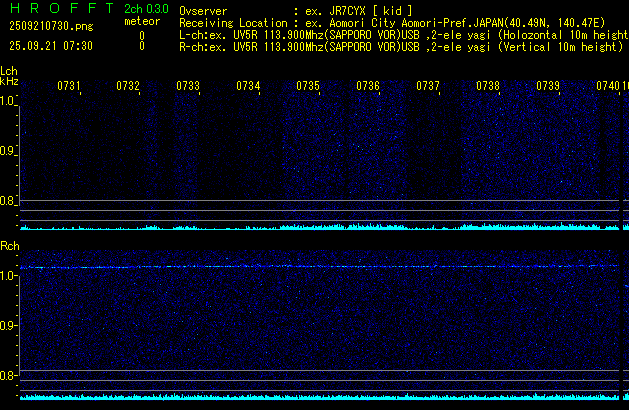The height and width of the screenshot is (410, 629).
Task: Click the Lch 0.9 kHz axis label
Action: pos(8,151)
